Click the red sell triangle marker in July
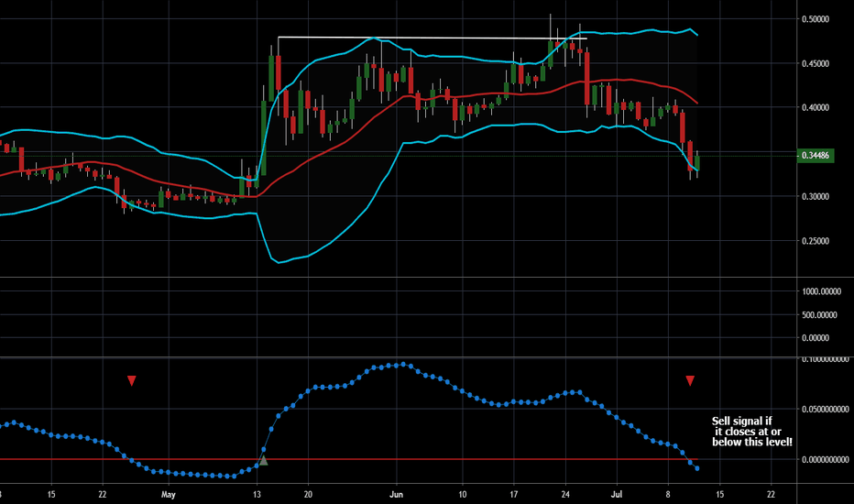This screenshot has height=504, width=854. 690,380
